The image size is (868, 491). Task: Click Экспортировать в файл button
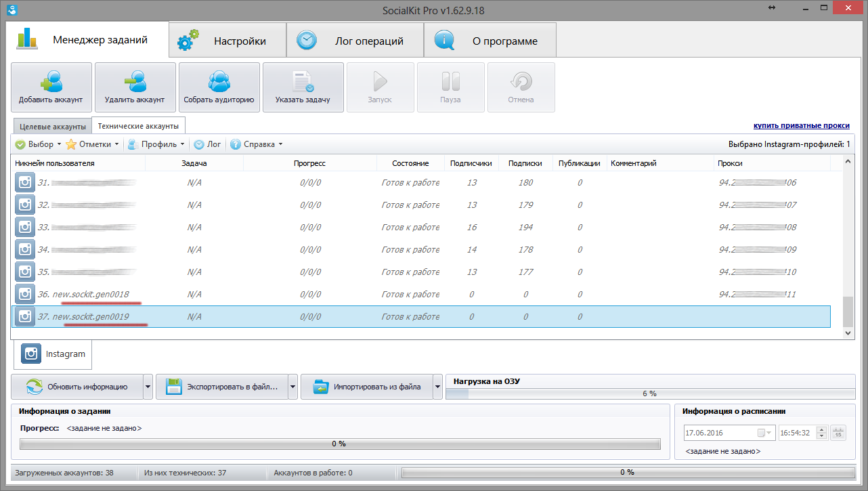(x=222, y=387)
